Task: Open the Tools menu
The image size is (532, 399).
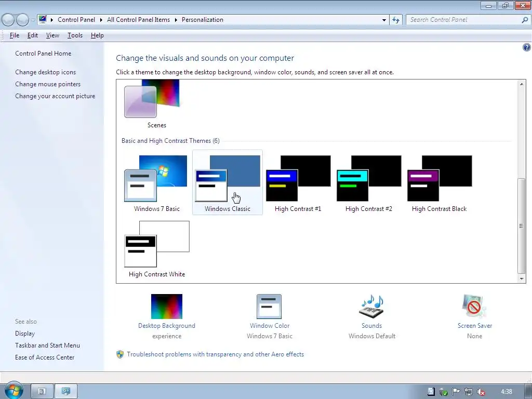Action: pos(75,35)
